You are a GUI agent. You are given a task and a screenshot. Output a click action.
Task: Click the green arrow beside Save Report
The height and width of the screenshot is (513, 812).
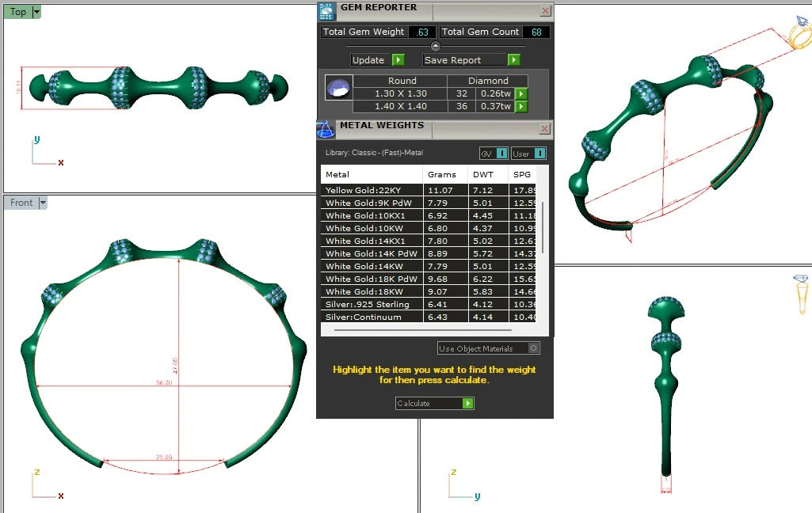click(x=513, y=60)
